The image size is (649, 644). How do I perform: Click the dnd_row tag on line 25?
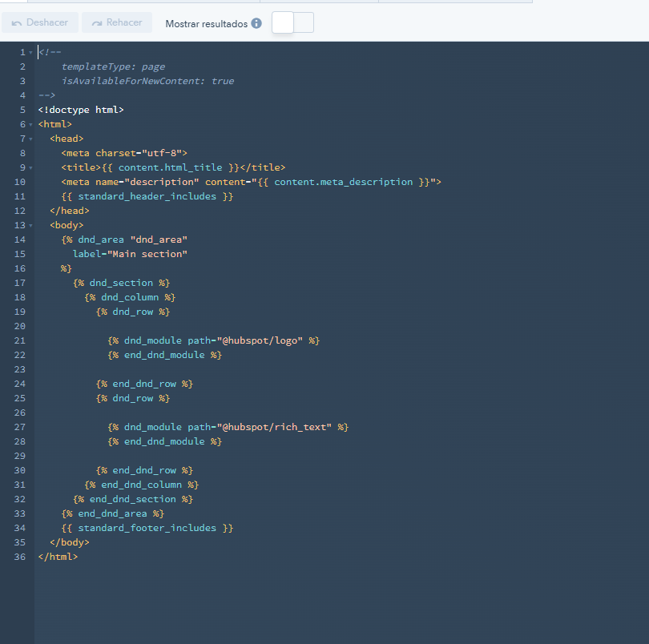(x=133, y=398)
